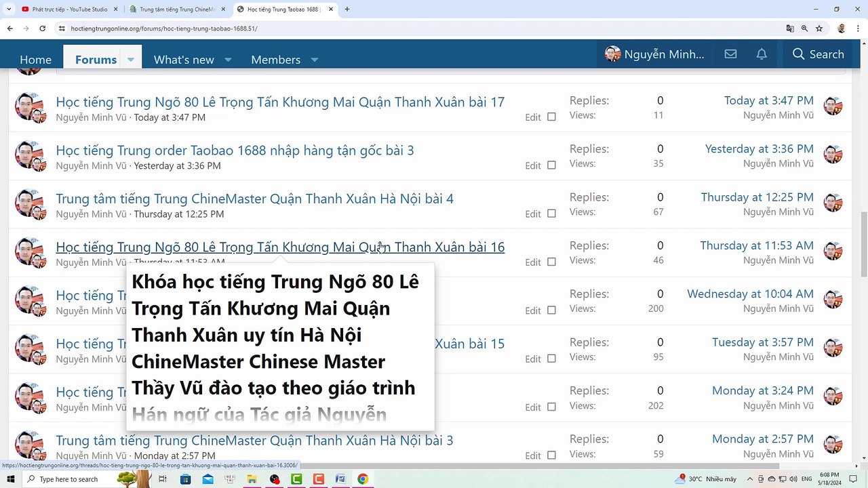Open thread Lê Trọng Tấn bài 16

click(280, 247)
